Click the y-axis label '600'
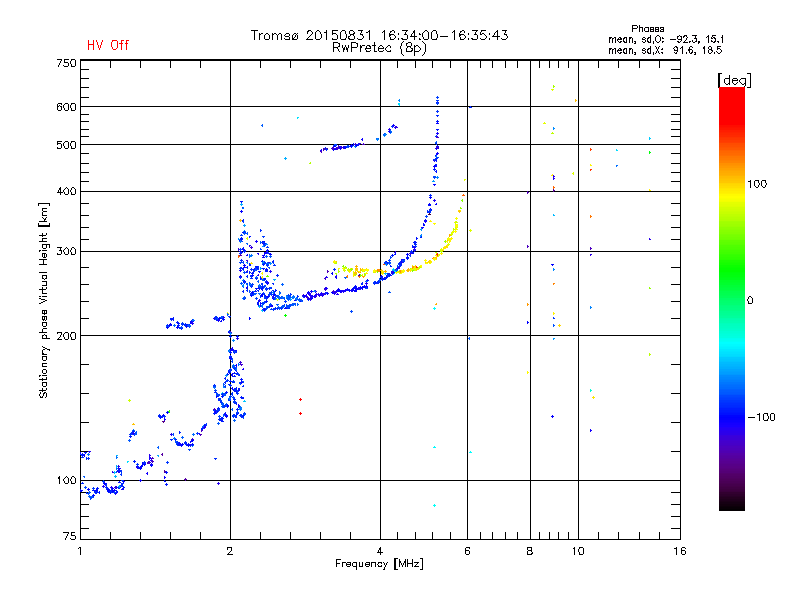800x600 pixels. [x=66, y=107]
